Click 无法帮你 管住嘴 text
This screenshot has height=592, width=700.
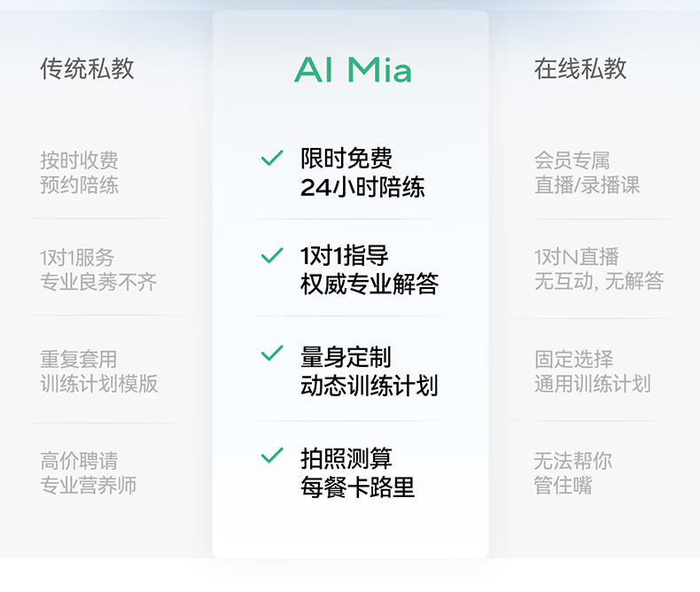(x=572, y=473)
